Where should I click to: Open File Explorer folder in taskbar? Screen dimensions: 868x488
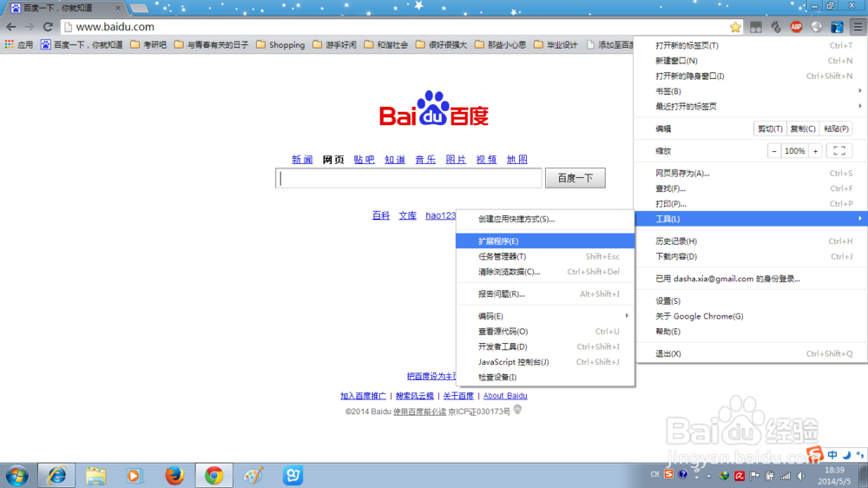click(x=95, y=476)
